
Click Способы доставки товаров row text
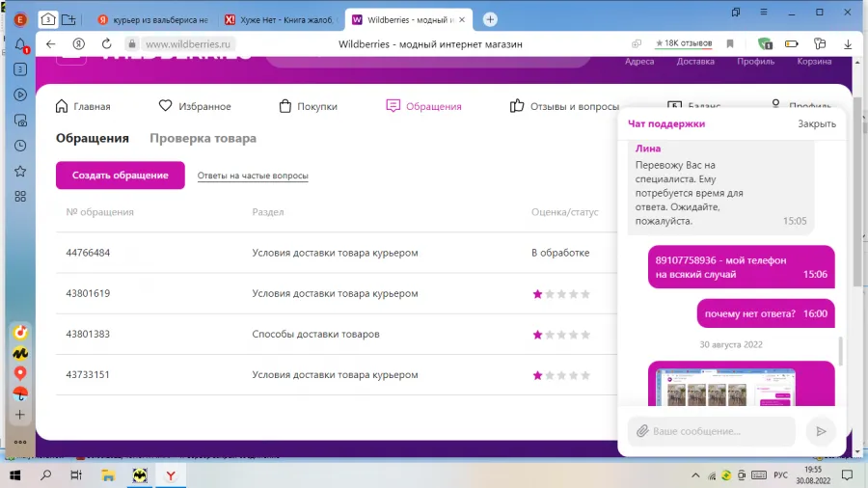(315, 335)
